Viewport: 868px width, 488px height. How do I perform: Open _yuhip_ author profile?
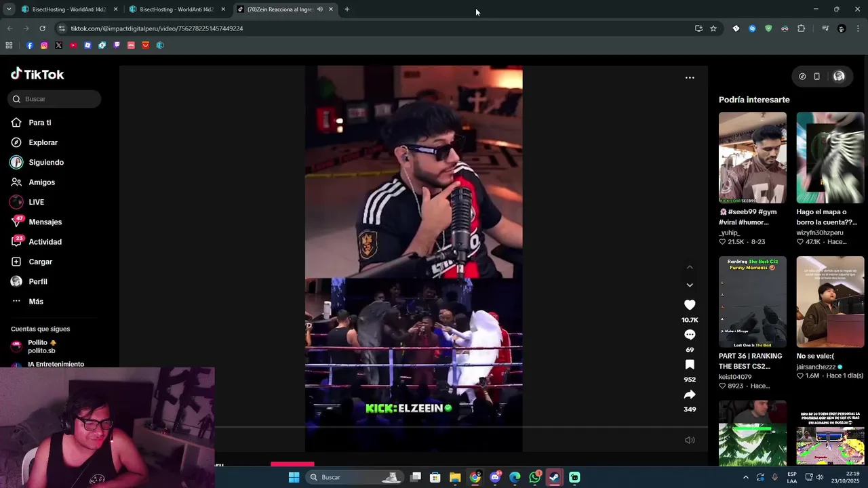(x=729, y=232)
